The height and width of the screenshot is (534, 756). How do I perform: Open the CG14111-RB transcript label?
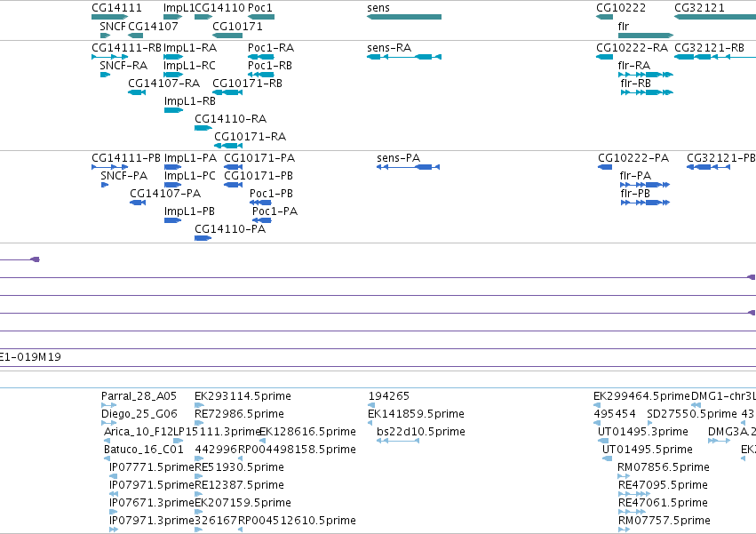pos(126,48)
